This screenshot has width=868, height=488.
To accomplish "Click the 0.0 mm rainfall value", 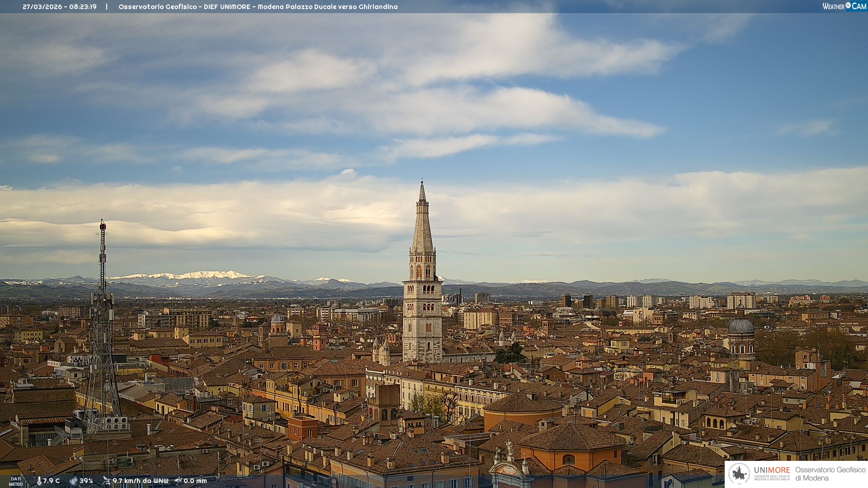I will 195,481.
